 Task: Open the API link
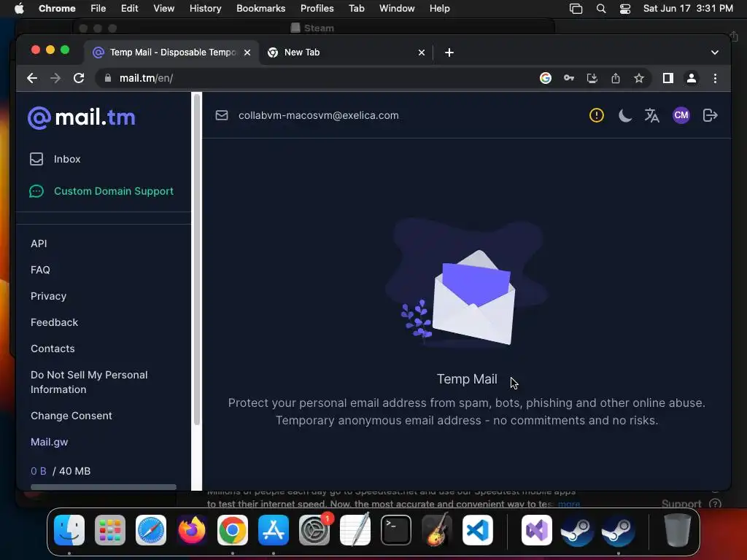[x=39, y=244]
